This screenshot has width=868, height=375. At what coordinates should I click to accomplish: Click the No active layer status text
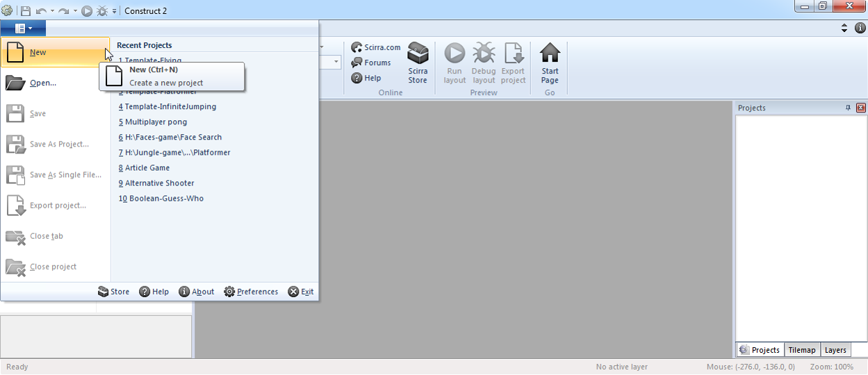622,367
